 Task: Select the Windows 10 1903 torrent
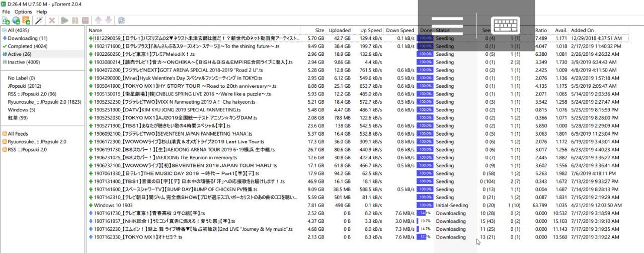pos(113,205)
